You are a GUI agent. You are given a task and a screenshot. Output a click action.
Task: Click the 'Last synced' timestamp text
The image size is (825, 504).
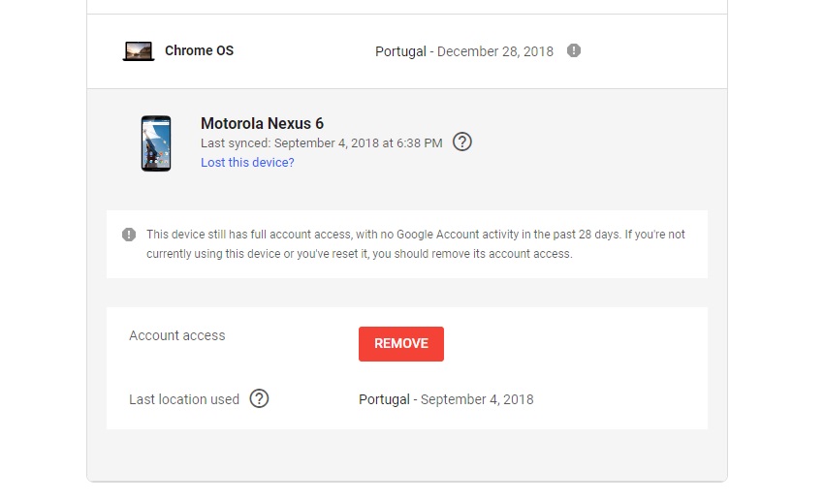click(x=321, y=142)
